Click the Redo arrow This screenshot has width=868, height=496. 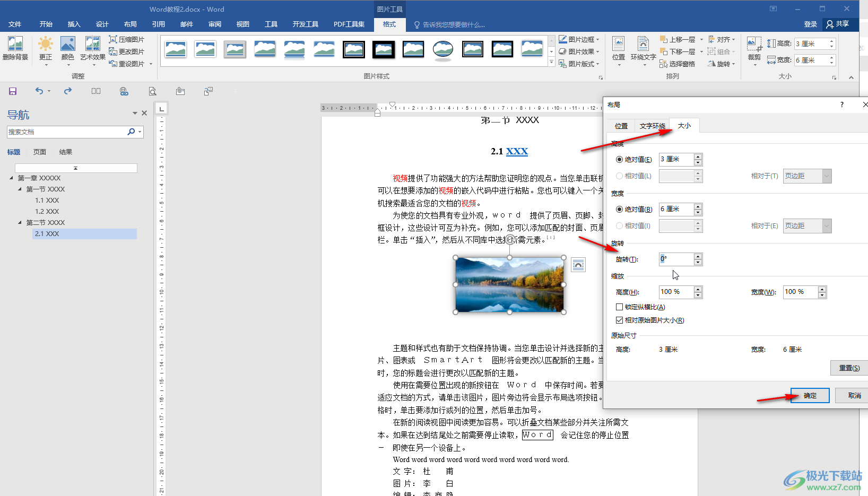pyautogui.click(x=68, y=91)
